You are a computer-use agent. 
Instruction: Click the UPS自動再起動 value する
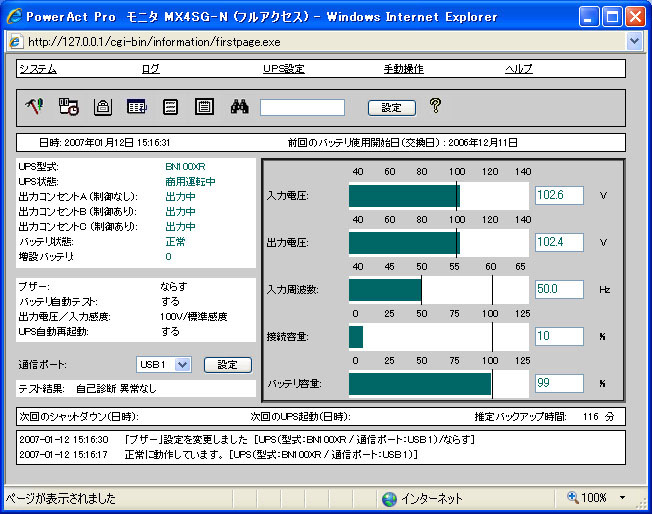tap(170, 331)
